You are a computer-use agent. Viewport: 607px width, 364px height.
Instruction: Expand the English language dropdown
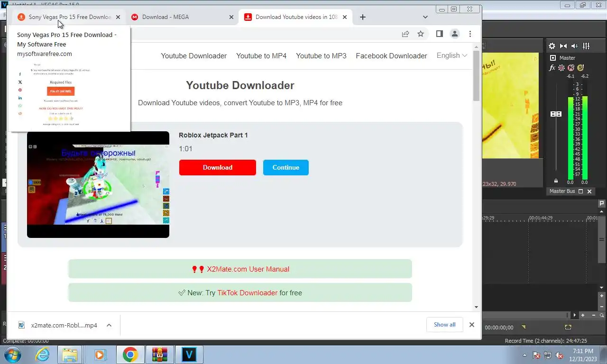[x=451, y=55]
